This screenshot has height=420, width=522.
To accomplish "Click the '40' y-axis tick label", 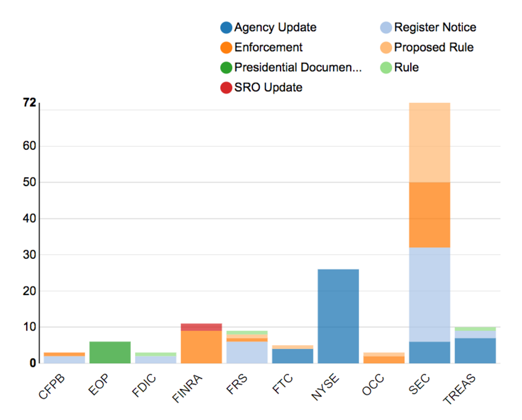I will (x=29, y=218).
